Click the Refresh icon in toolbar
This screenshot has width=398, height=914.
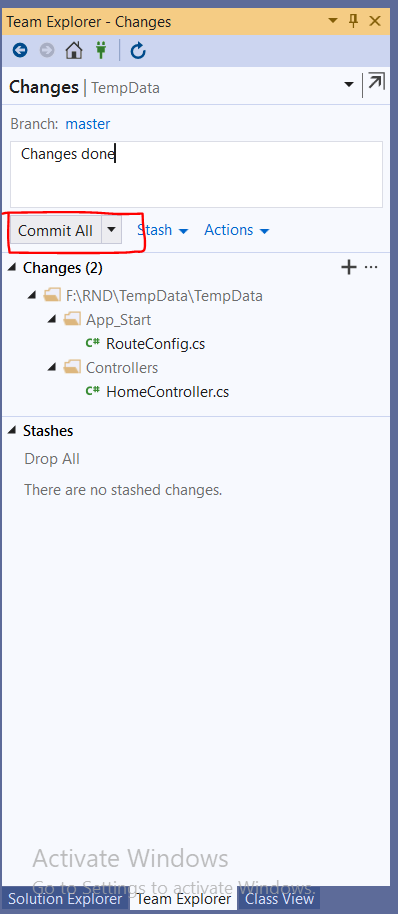[138, 51]
